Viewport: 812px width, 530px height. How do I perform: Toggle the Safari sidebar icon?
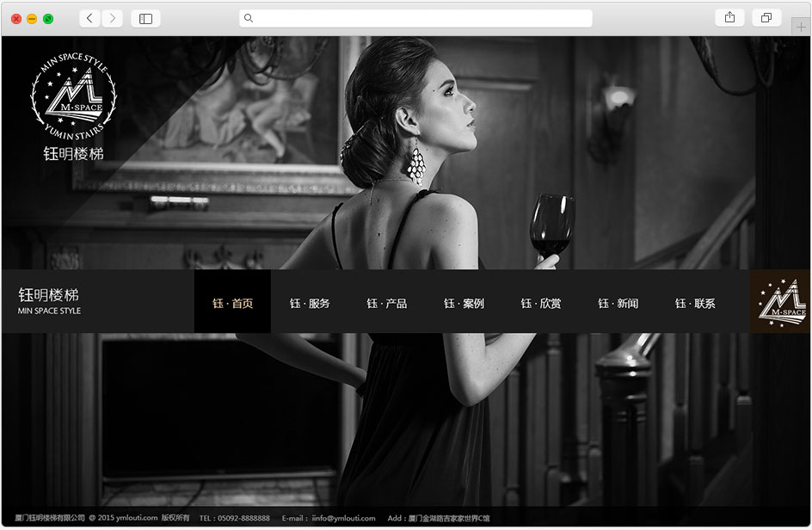(145, 18)
